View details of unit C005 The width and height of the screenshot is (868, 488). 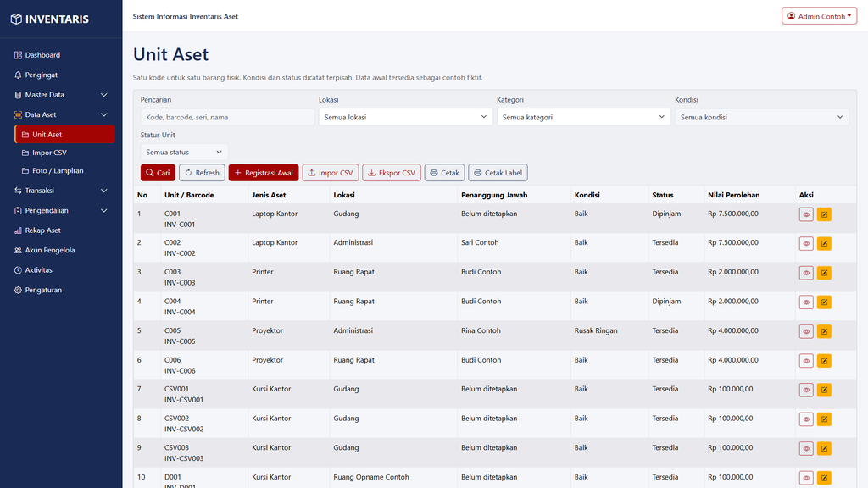tap(806, 331)
